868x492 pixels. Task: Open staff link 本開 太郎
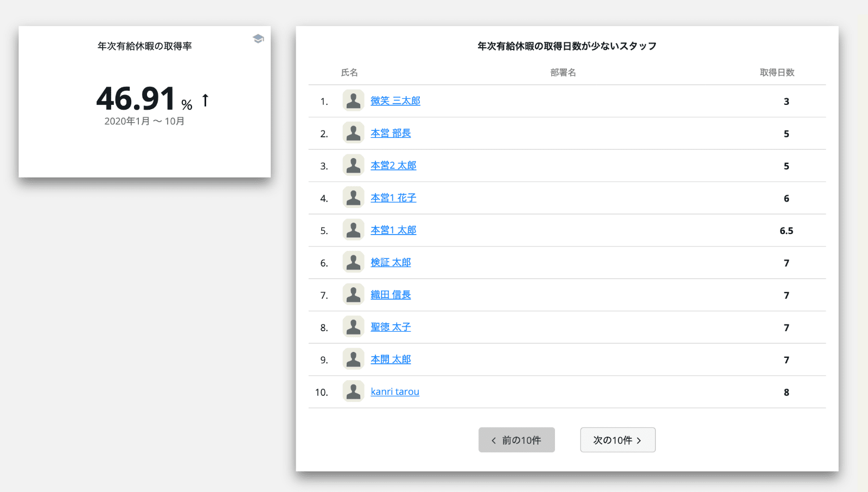[x=391, y=359]
